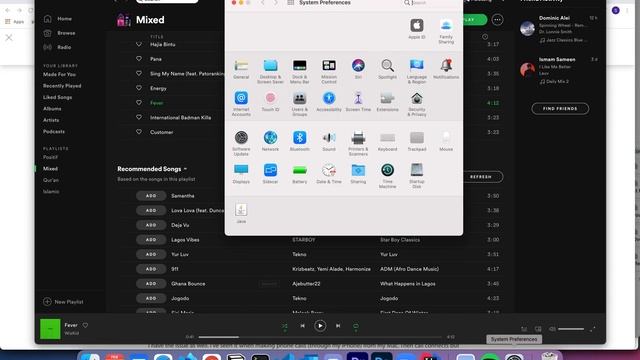The height and width of the screenshot is (360, 640).
Task: Open Mouse preferences
Action: (446, 141)
